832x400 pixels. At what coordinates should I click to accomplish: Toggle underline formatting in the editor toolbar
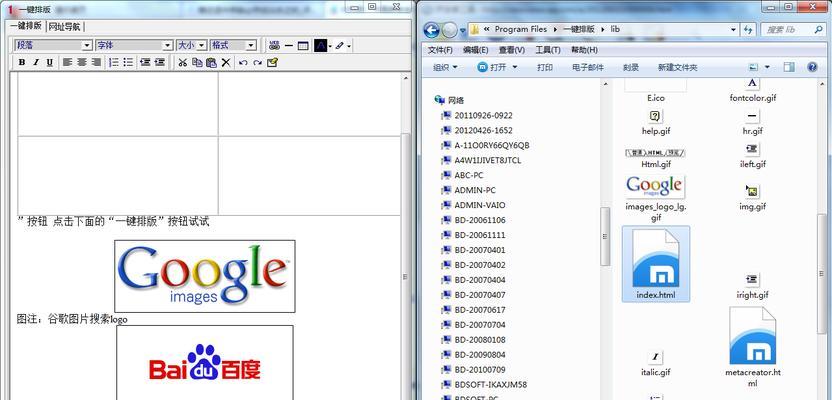pos(49,63)
